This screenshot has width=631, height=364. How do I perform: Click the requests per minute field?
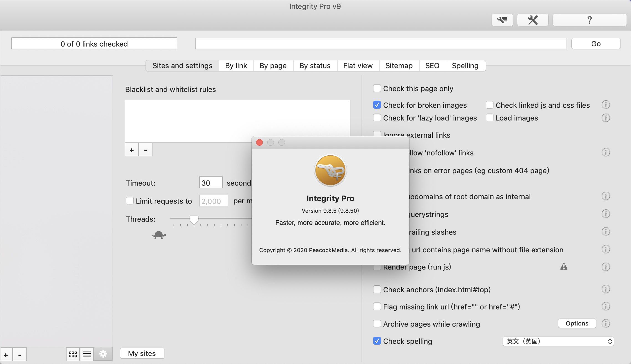(213, 201)
